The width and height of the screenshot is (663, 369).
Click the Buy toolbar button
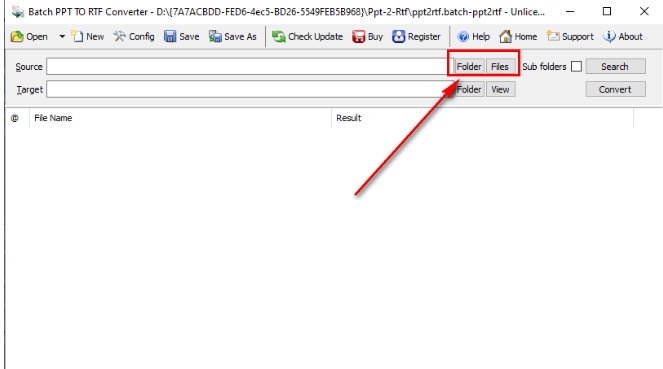pos(367,37)
